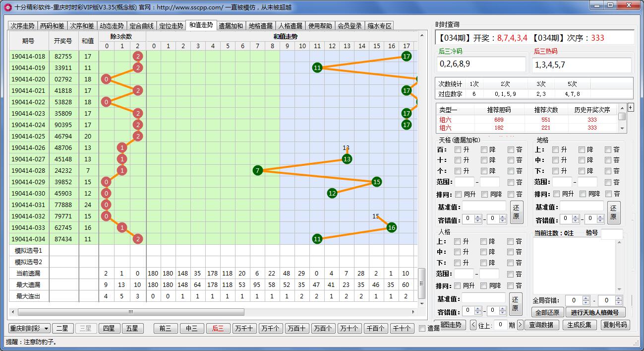Click the right arrow after 期
The width and height of the screenshot is (644, 351).
pyautogui.click(x=520, y=325)
